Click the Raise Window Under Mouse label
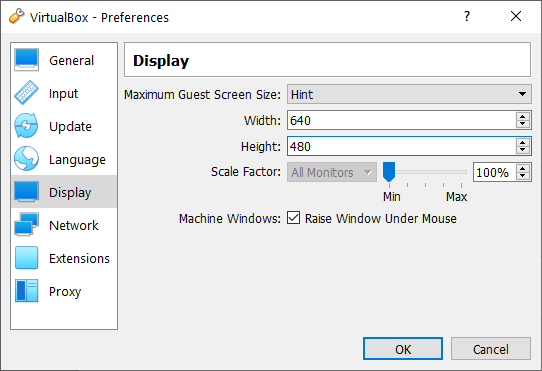 click(x=381, y=219)
